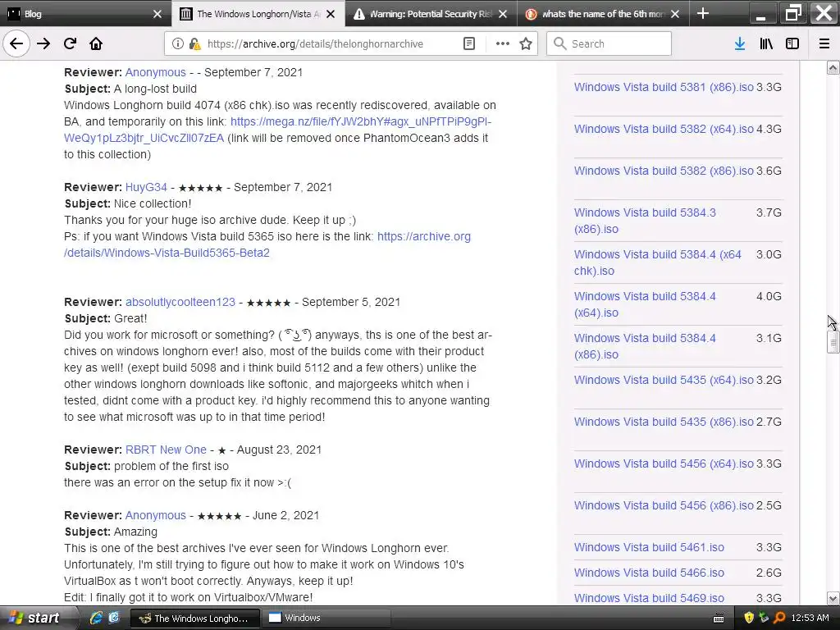
Task: Reload the current page
Action: (x=70, y=43)
